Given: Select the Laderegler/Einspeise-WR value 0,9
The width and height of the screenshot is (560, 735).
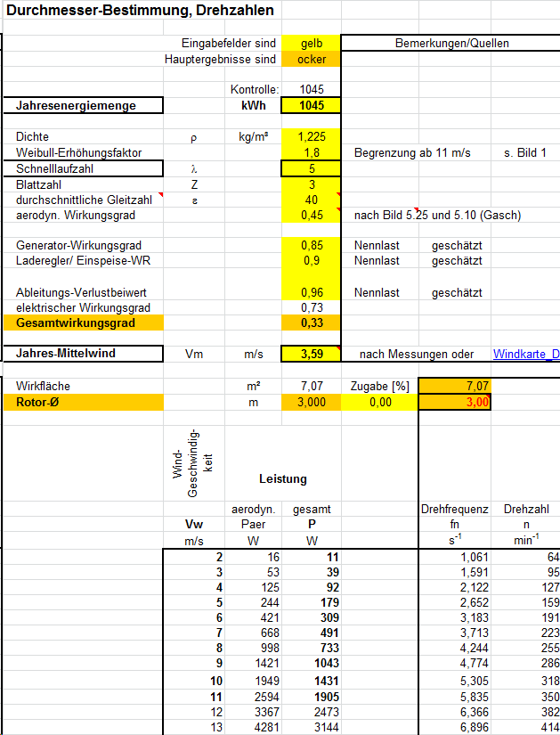Looking at the screenshot, I should coord(312,261).
